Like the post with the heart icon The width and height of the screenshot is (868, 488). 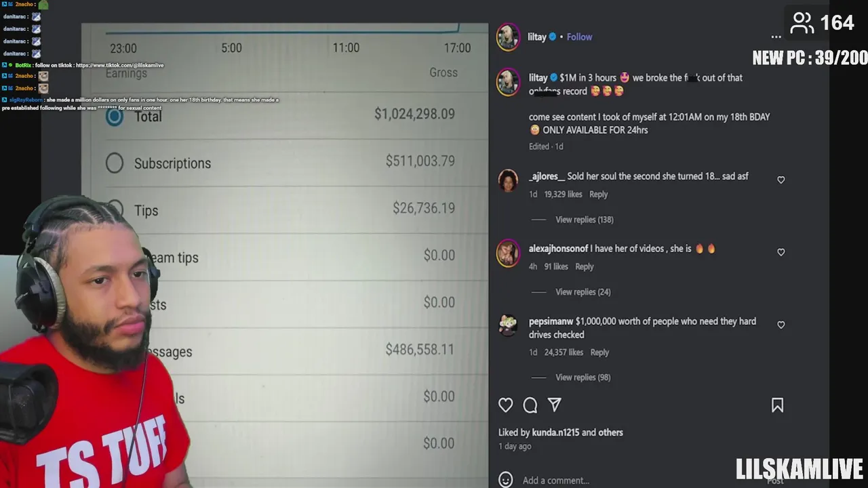point(506,405)
